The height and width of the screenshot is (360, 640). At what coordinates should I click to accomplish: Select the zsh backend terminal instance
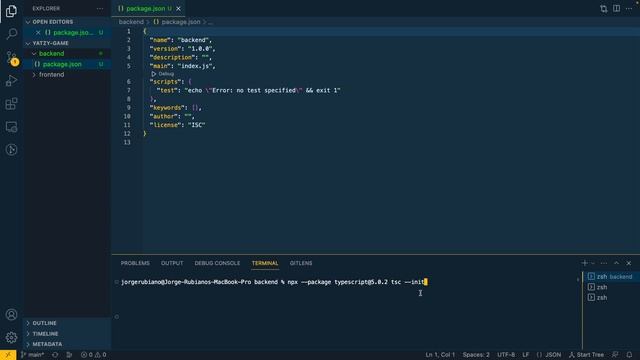(x=611, y=277)
